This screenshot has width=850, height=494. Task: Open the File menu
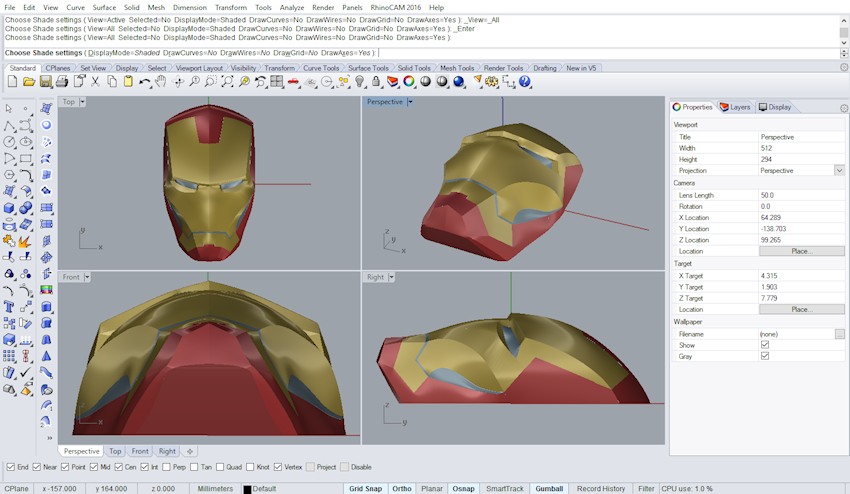tap(10, 8)
